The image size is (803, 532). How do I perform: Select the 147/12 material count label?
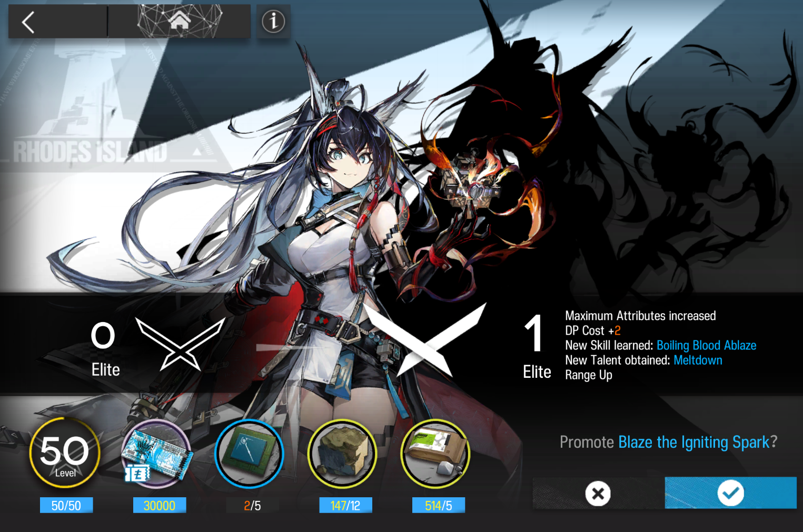345,505
